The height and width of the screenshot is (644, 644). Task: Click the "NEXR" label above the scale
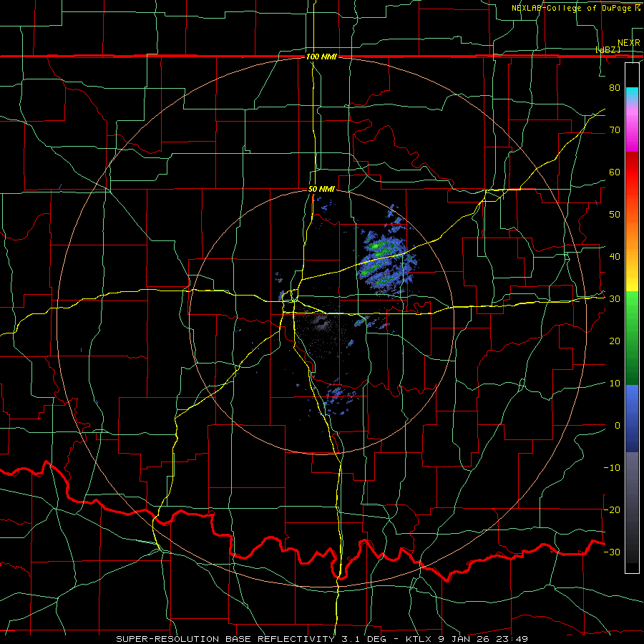(x=629, y=43)
